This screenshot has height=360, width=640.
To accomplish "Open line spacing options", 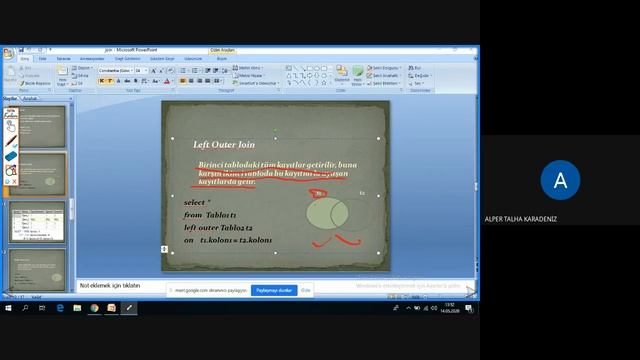I will [x=225, y=71].
